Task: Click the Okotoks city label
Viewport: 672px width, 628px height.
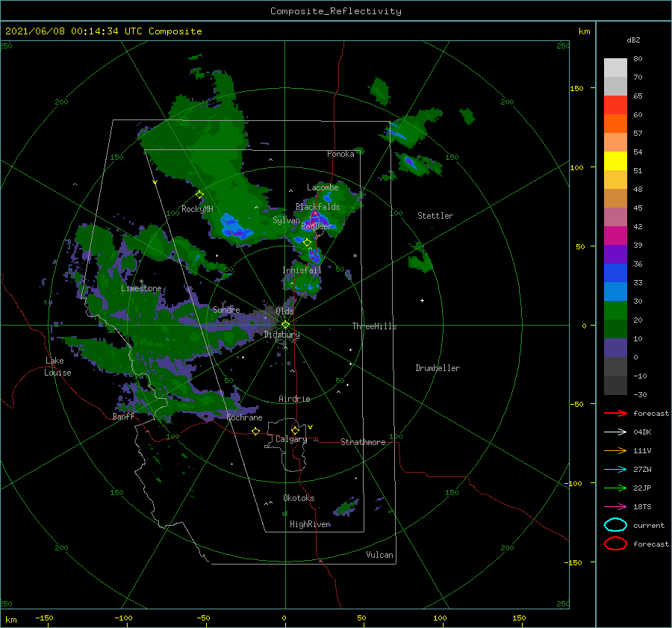Action: pyautogui.click(x=299, y=498)
